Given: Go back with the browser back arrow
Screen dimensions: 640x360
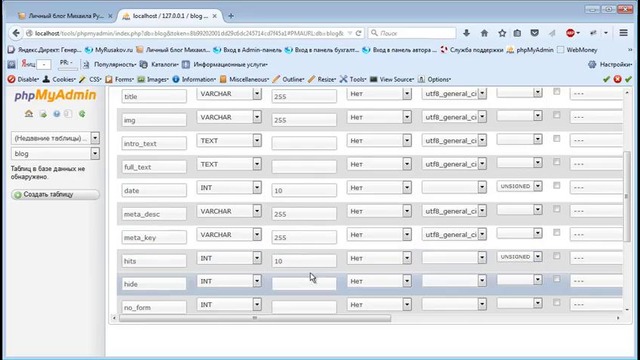Looking at the screenshot, I should click(16, 33).
